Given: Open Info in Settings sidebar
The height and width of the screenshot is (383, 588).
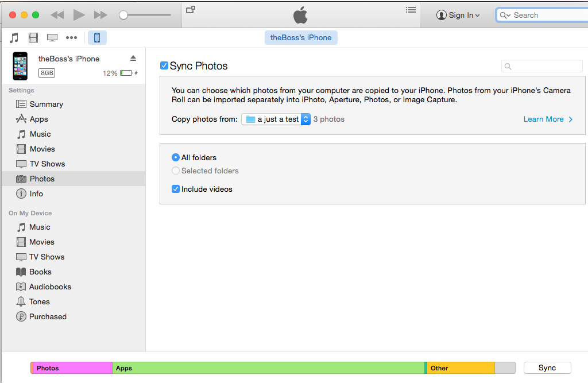Looking at the screenshot, I should [x=73, y=194].
